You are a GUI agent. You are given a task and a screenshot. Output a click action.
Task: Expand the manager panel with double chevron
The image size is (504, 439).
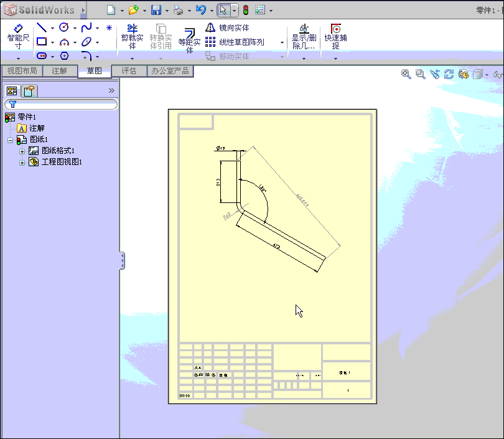click(x=111, y=91)
